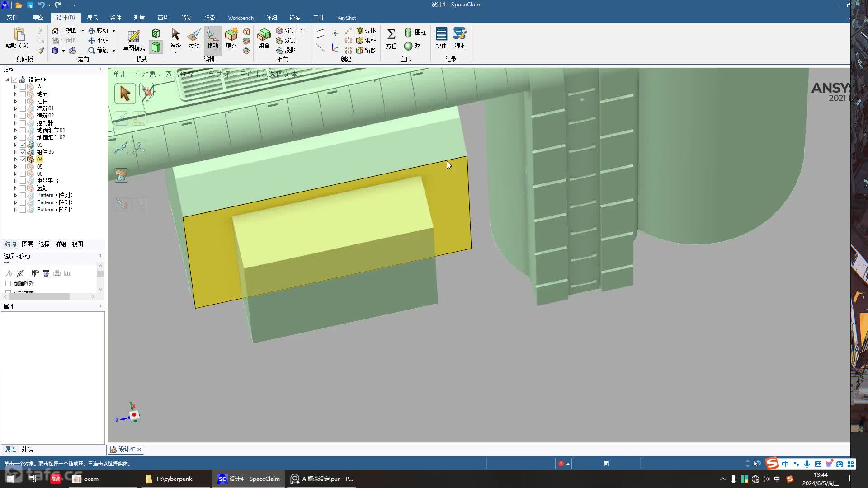Open the 外观 properties tab
868x488 pixels.
[x=27, y=450]
